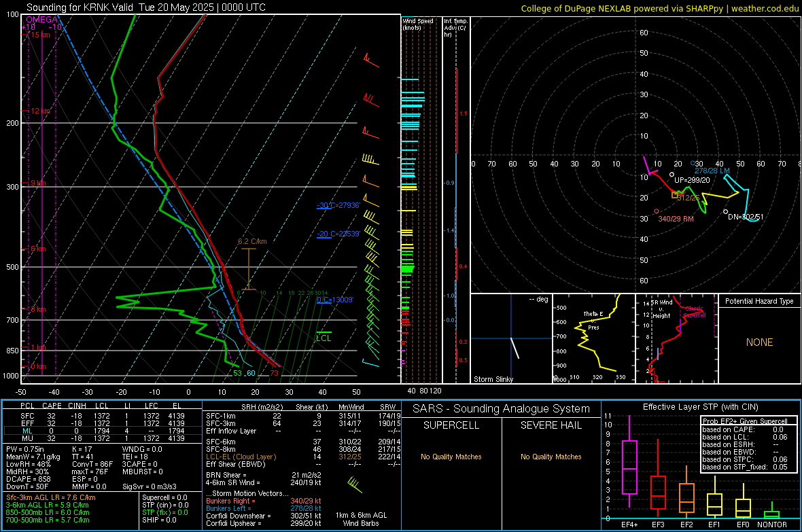
Task: Click the CAPE column header
Action: (52, 406)
